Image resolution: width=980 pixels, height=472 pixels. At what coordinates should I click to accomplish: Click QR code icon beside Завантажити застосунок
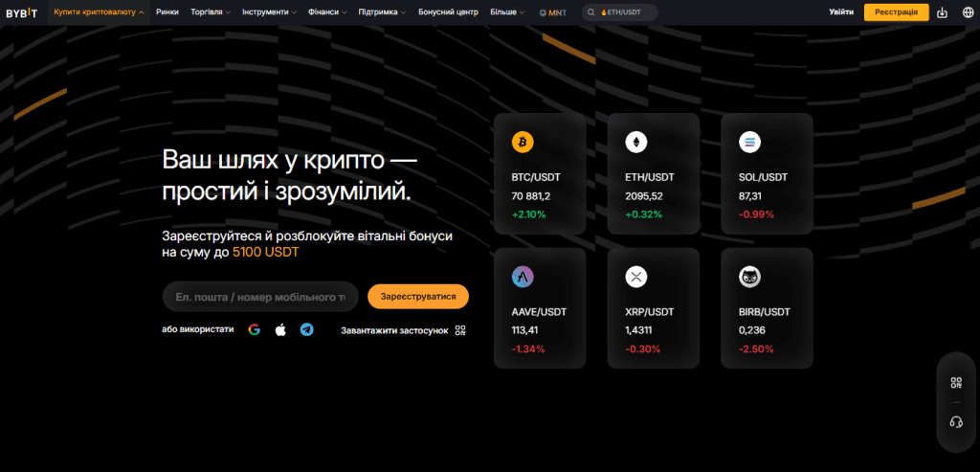460,330
